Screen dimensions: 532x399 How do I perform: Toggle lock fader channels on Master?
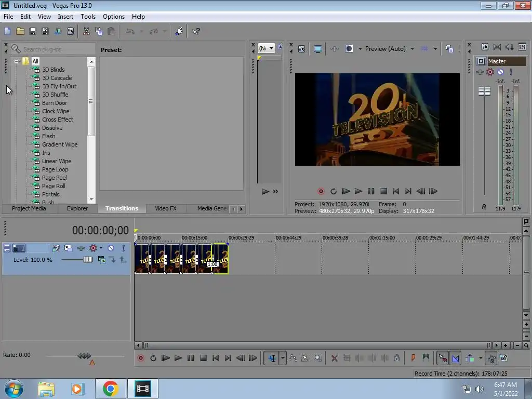(484, 207)
